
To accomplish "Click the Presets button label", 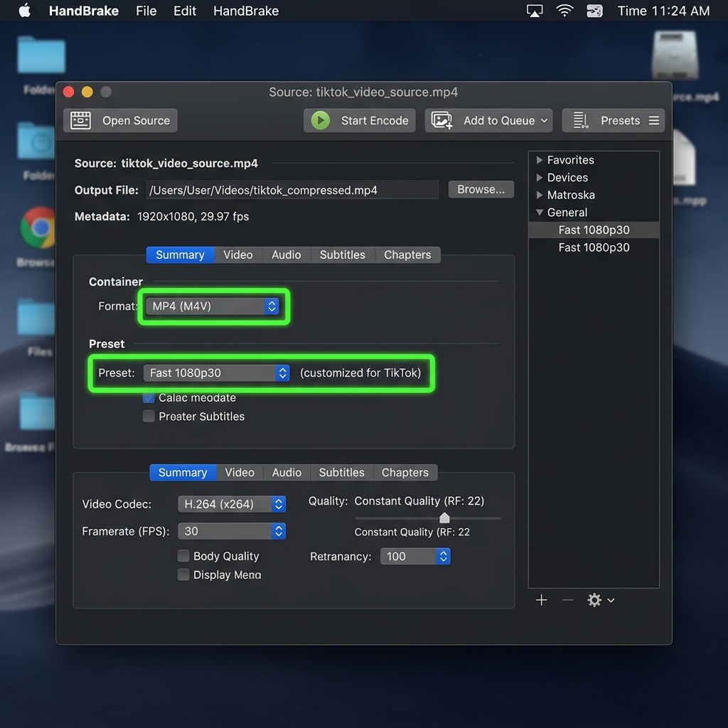I will [x=620, y=121].
